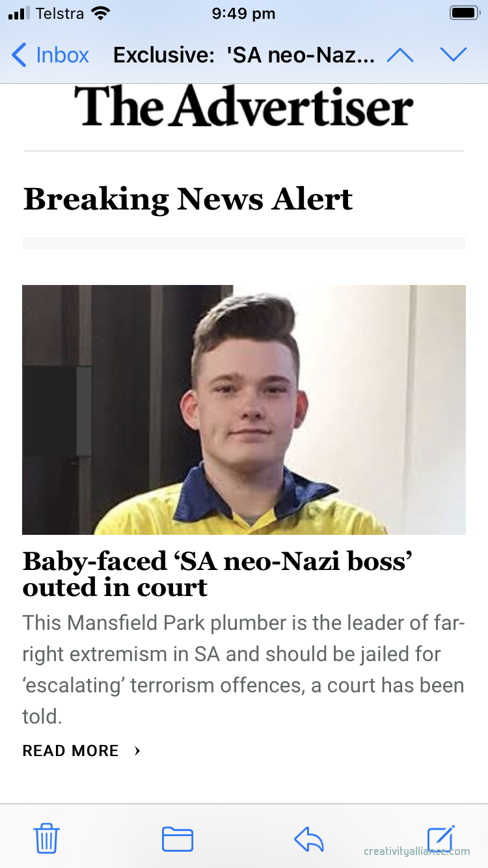Delete this email with the trash icon
488x868 pixels.
pos(47,838)
